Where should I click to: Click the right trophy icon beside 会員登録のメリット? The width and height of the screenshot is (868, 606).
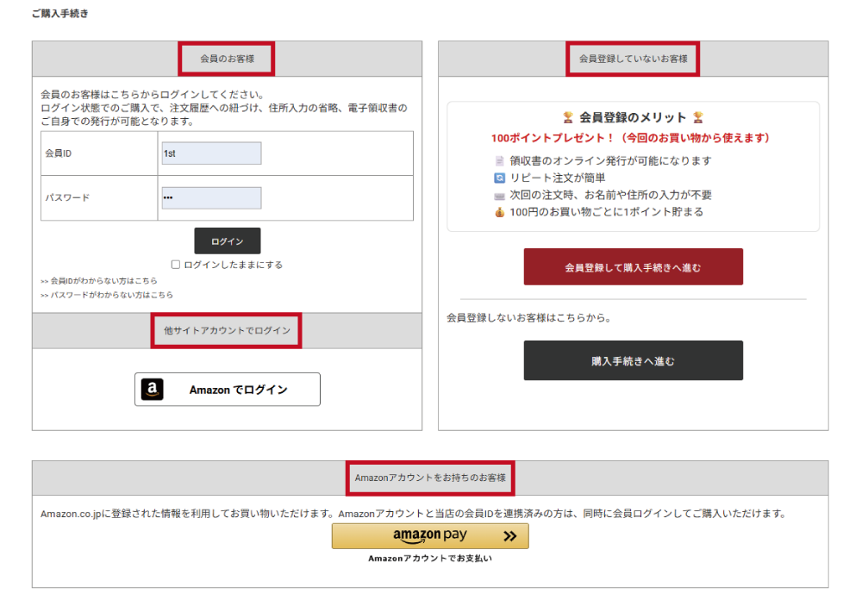point(698,118)
